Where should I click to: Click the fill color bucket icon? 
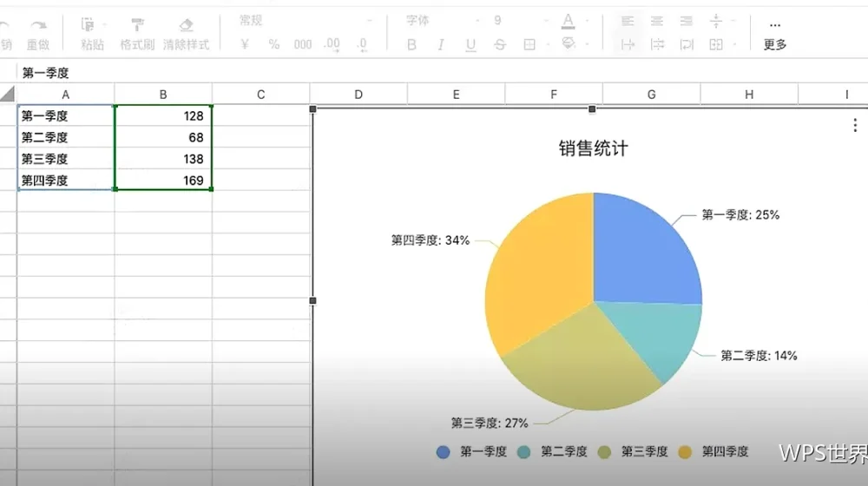568,43
